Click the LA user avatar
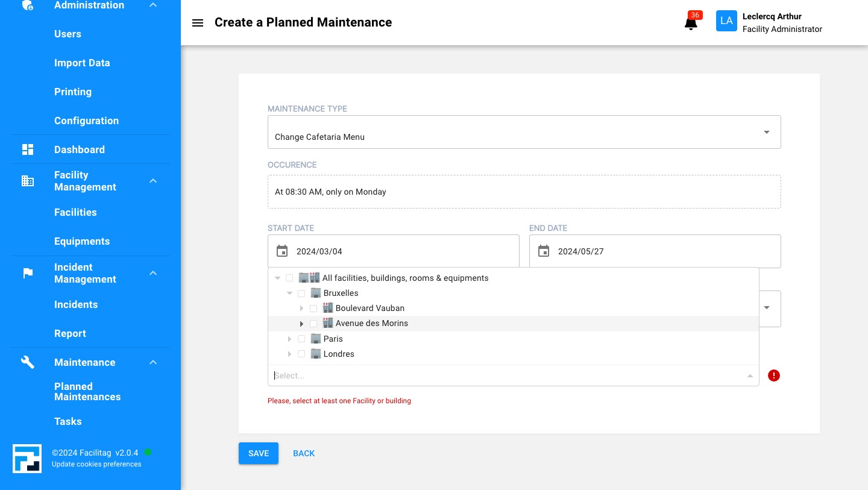The height and width of the screenshot is (490, 868). click(726, 21)
